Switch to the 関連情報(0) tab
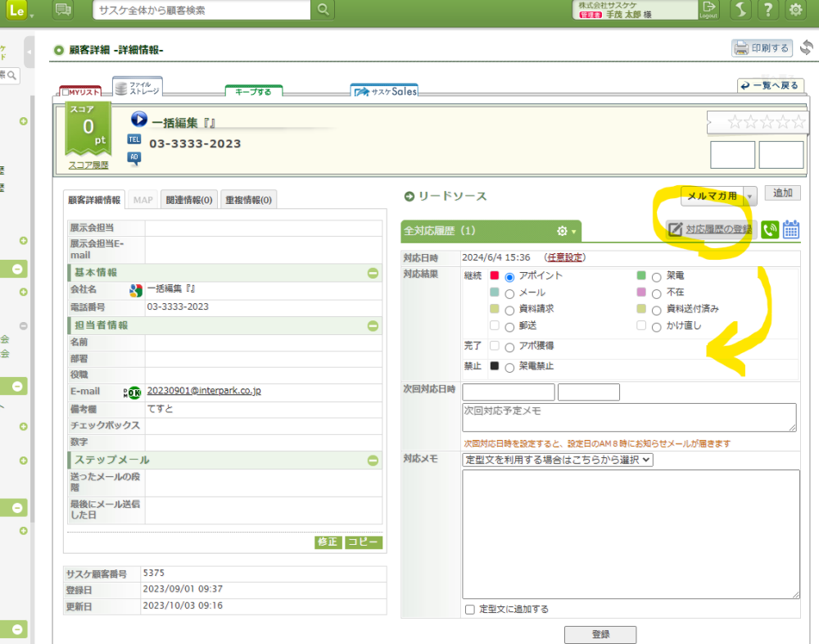 point(189,199)
